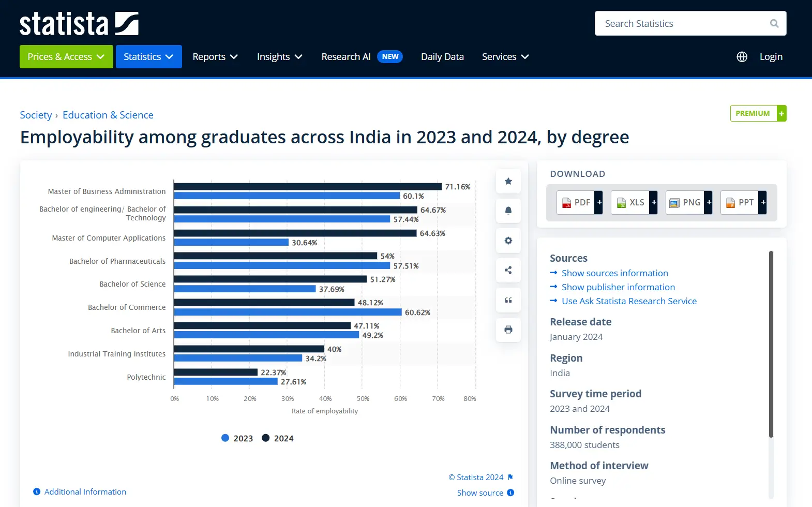Click the 2024 dark legend dot
Viewport: 812px width, 507px height.
(x=265, y=438)
